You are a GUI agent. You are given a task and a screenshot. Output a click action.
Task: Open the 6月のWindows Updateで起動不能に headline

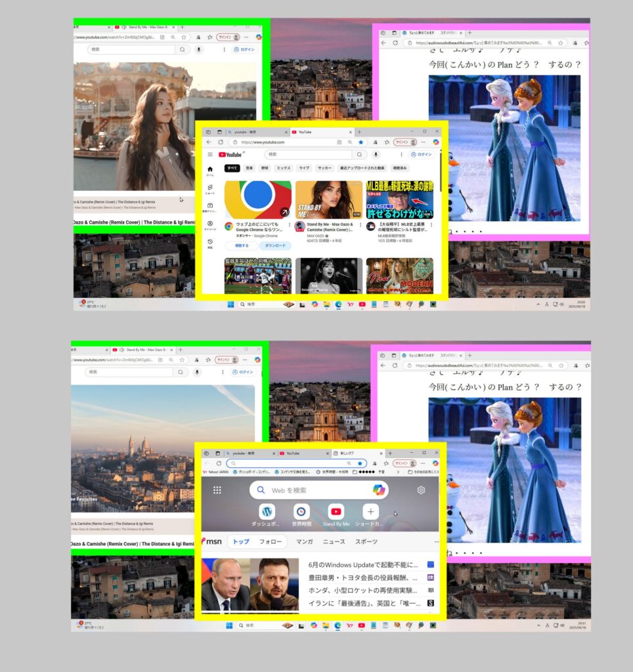(363, 565)
